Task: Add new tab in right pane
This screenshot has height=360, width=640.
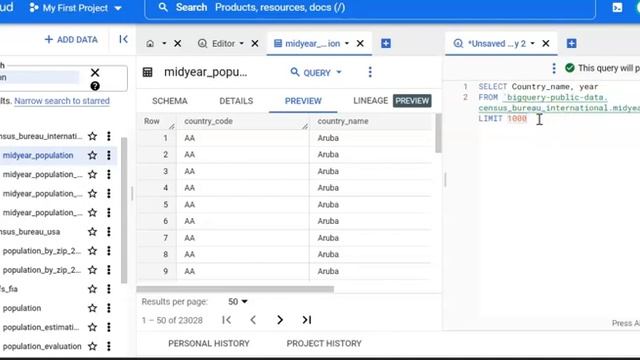Action: [x=571, y=43]
